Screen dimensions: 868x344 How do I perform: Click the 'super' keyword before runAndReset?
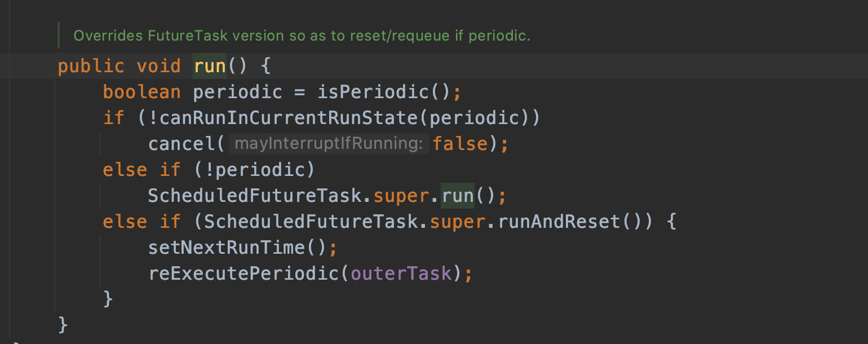[x=457, y=222]
